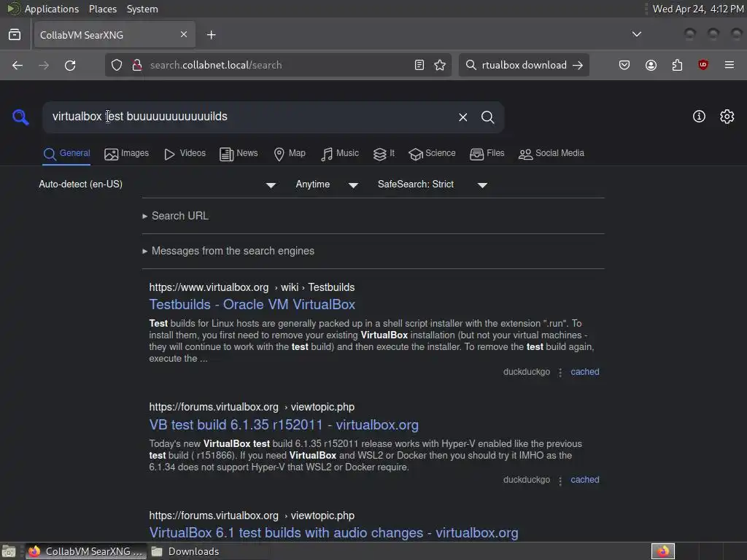Switch to the Videos category tab

pyautogui.click(x=185, y=153)
